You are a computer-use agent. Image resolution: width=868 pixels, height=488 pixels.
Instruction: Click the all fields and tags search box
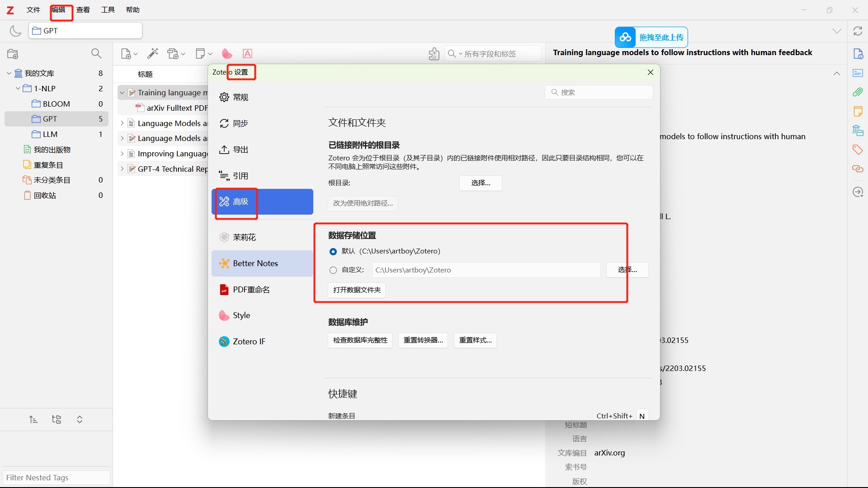click(x=493, y=54)
